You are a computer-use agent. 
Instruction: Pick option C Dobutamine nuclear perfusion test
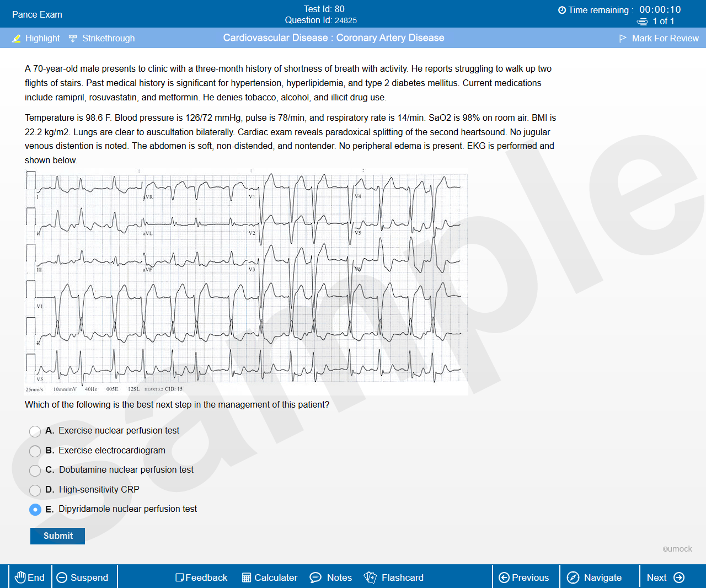click(35, 471)
